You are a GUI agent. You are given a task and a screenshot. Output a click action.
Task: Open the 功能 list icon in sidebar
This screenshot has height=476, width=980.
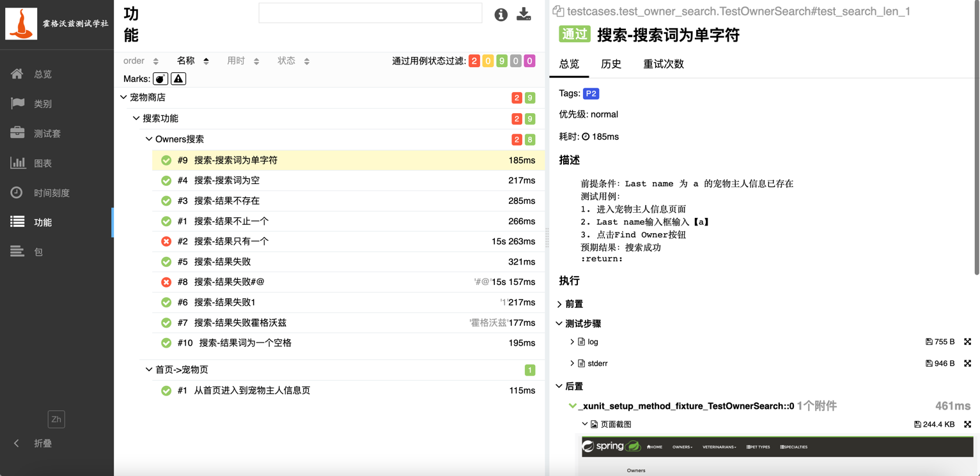[17, 222]
